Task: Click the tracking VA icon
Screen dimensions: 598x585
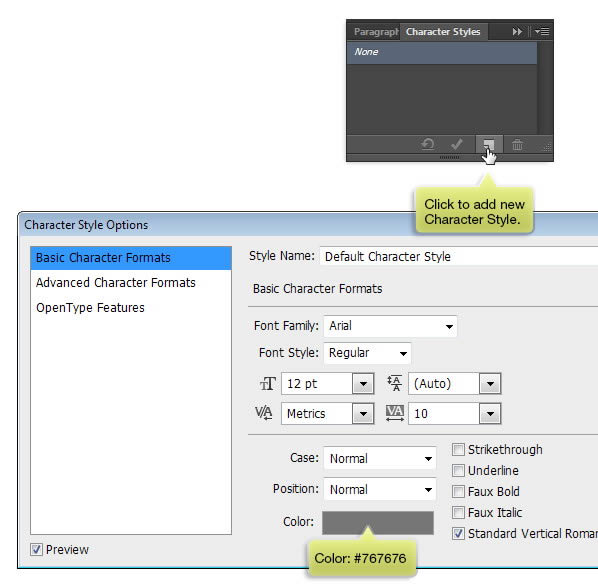Action: point(395,413)
